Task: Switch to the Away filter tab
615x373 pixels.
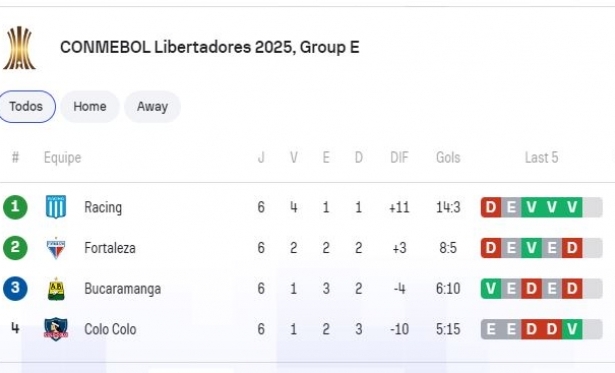Action: pos(153,107)
